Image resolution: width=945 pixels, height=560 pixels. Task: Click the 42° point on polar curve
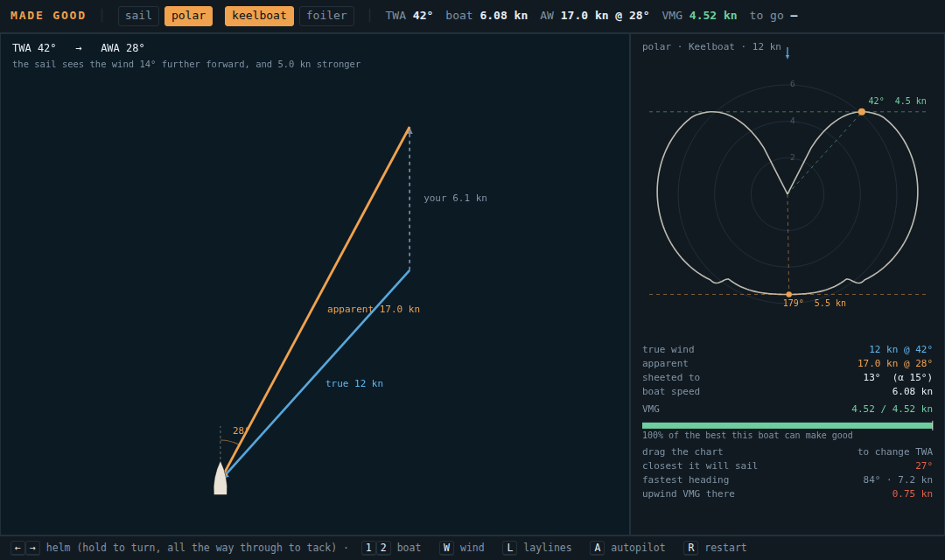point(862,111)
